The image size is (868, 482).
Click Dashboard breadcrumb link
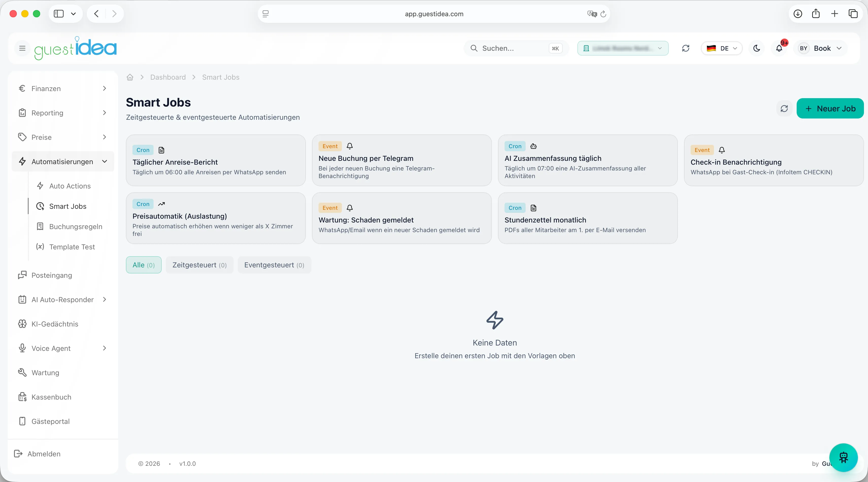click(168, 77)
